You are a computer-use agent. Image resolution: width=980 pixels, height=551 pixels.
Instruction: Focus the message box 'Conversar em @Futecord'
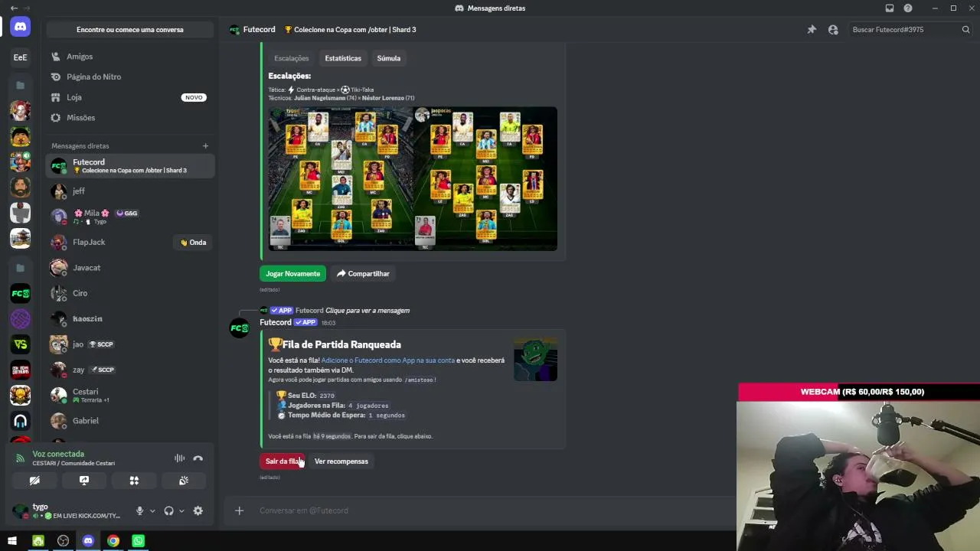490,510
